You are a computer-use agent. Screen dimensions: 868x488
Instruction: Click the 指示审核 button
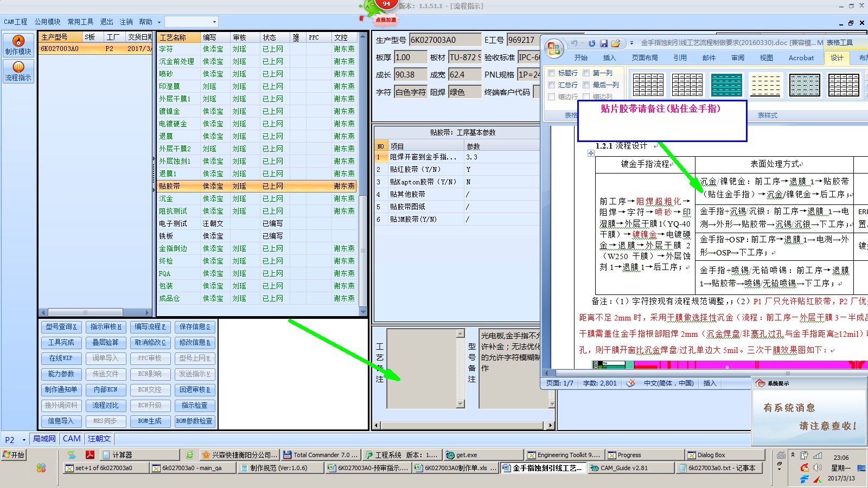pos(106,326)
